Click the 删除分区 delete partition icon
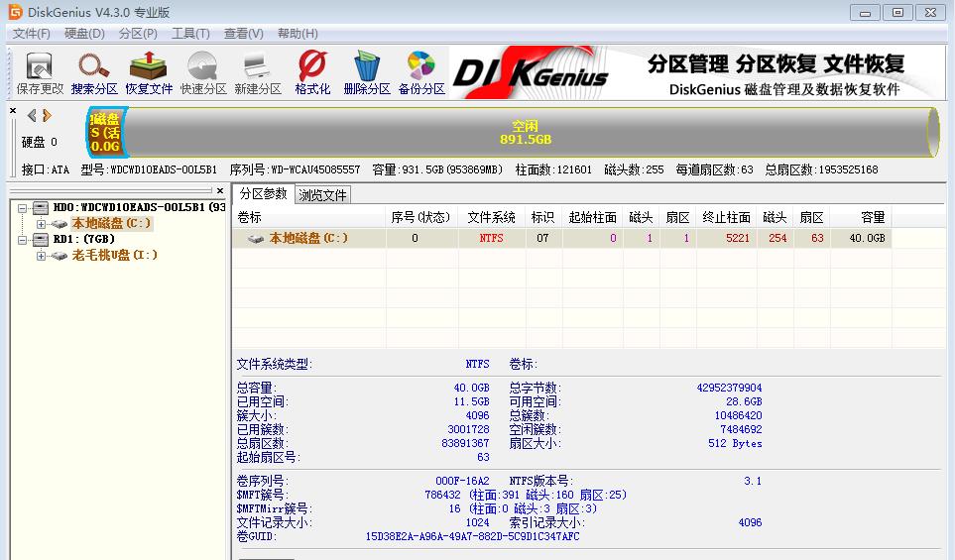Viewport: 955px width, 560px height. 367,73
